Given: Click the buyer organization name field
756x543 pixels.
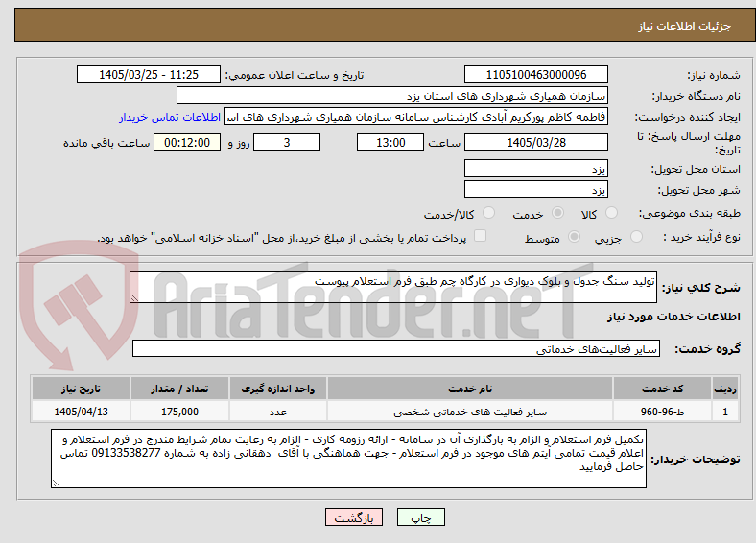Looking at the screenshot, I should (x=392, y=96).
